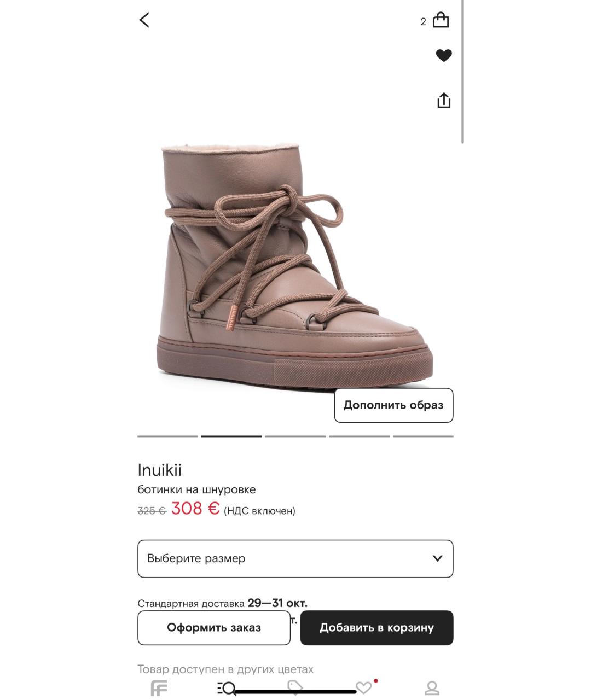Tap the back arrow icon
Screen dimensions: 591x700
144,20
